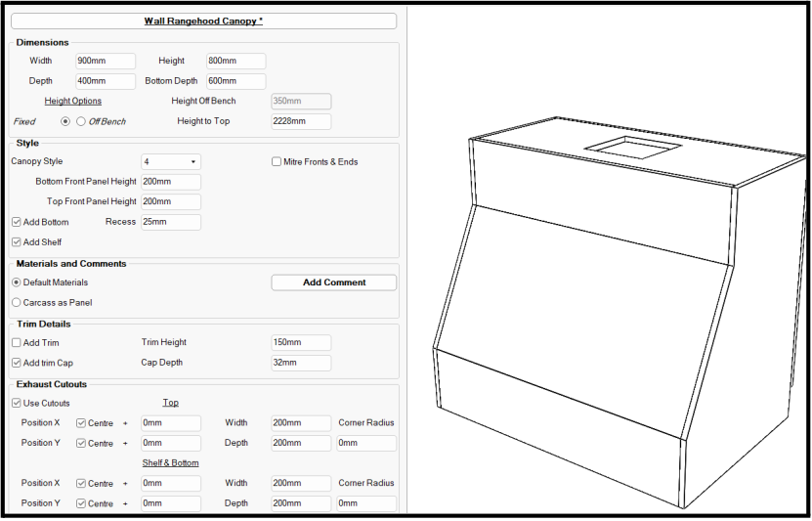
Task: Click the Width dimension input field
Action: (x=105, y=62)
